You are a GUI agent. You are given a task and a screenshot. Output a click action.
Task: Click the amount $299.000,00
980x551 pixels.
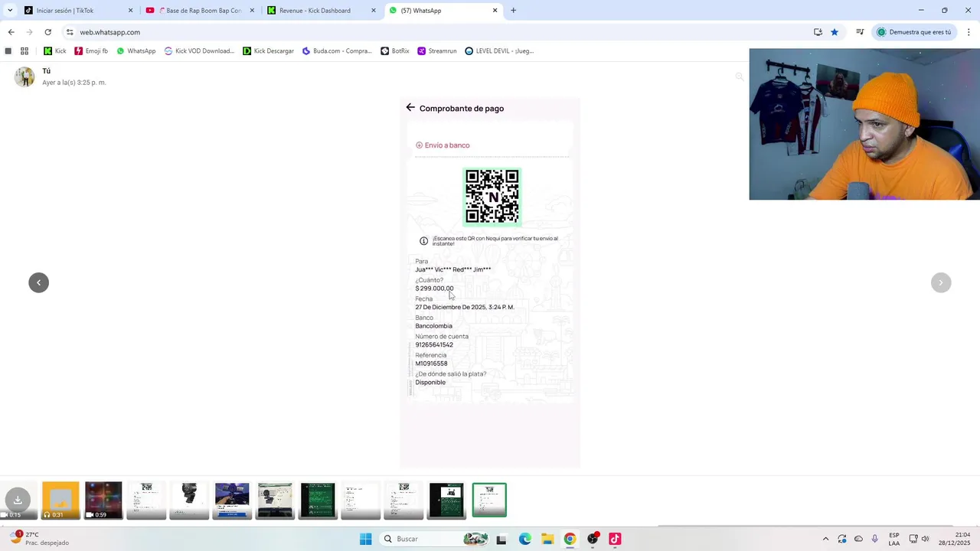point(434,289)
